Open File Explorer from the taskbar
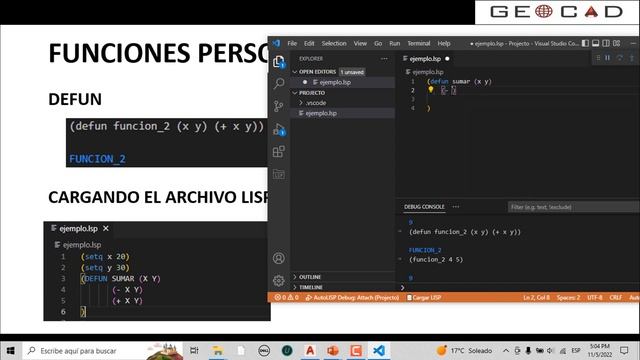The width and height of the screenshot is (640, 360). (217, 351)
